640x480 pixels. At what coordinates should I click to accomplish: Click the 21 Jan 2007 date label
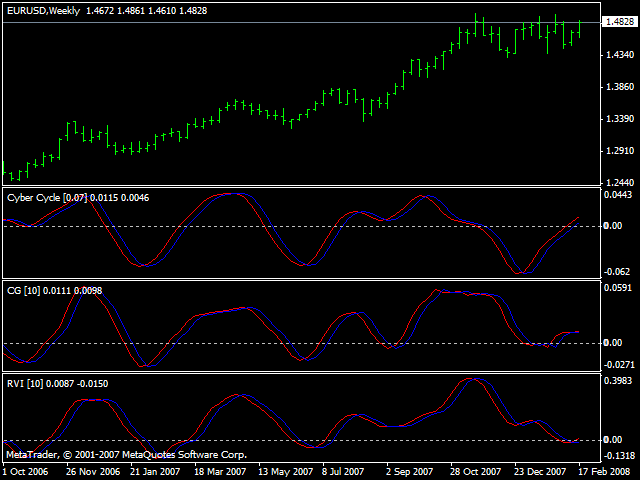[155, 472]
